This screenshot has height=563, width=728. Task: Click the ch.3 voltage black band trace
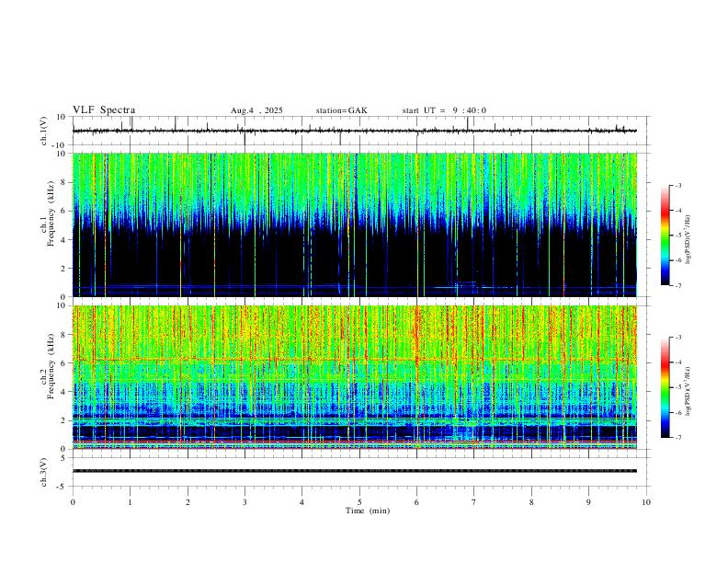click(x=355, y=471)
